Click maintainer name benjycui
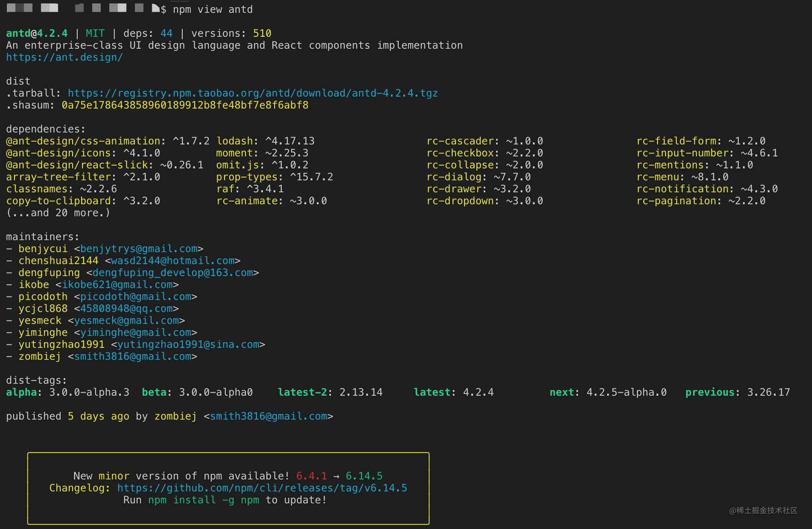Screen dimensions: 812x529 (43, 249)
